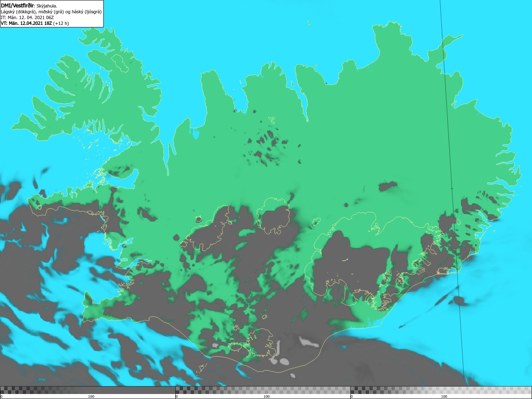Click the medium grey mid-cloud colour scale bar
The width and height of the screenshot is (532, 399).
263,390
